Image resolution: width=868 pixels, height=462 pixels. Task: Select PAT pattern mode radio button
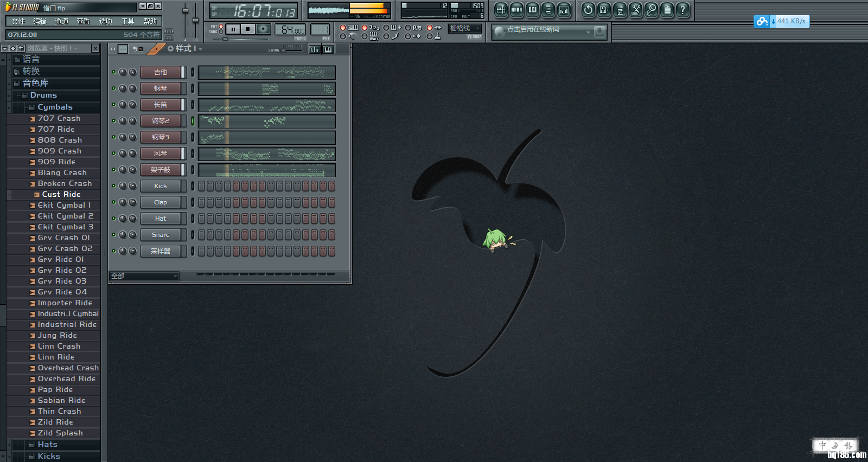[x=221, y=26]
